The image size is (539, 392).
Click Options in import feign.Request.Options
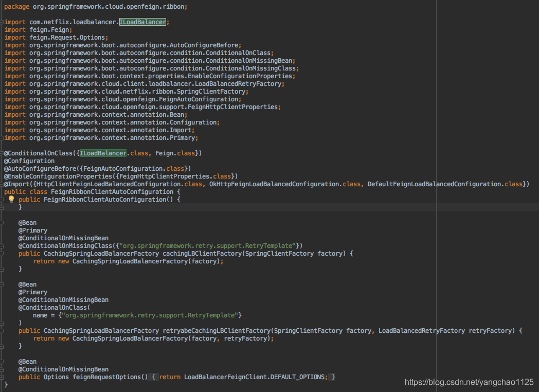click(92, 38)
